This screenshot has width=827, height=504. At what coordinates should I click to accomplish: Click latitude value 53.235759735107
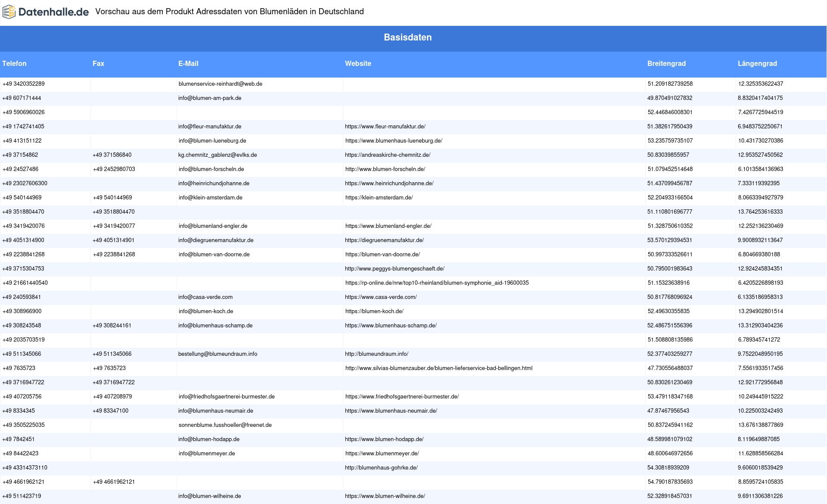pos(670,141)
